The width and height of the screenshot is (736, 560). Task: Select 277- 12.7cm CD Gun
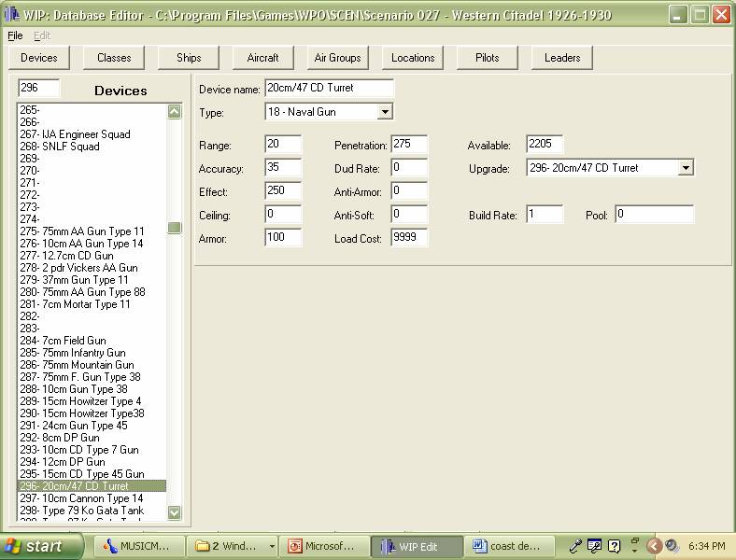(x=92, y=256)
